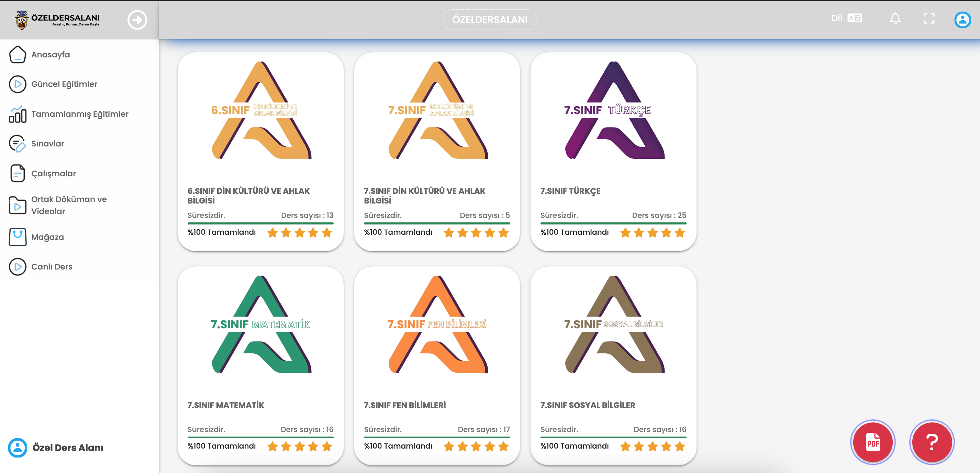Click progress bar of 7.SINIF FEN BİLİMLERİ
The height and width of the screenshot is (473, 980).
(436, 437)
